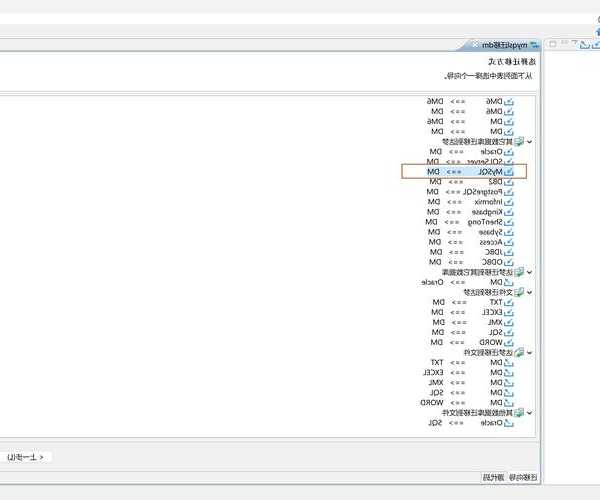
Task: Click the Kingbase ==> DM item icon
Action: (509, 212)
